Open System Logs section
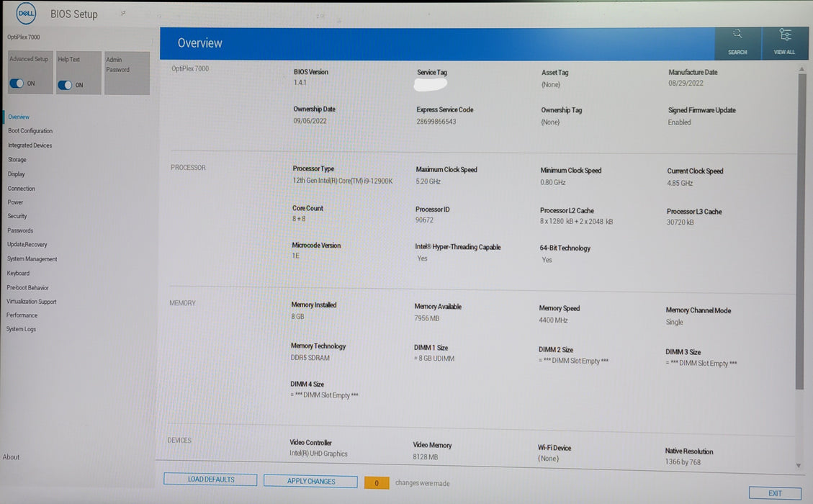Image resolution: width=813 pixels, height=504 pixels. pyautogui.click(x=21, y=329)
